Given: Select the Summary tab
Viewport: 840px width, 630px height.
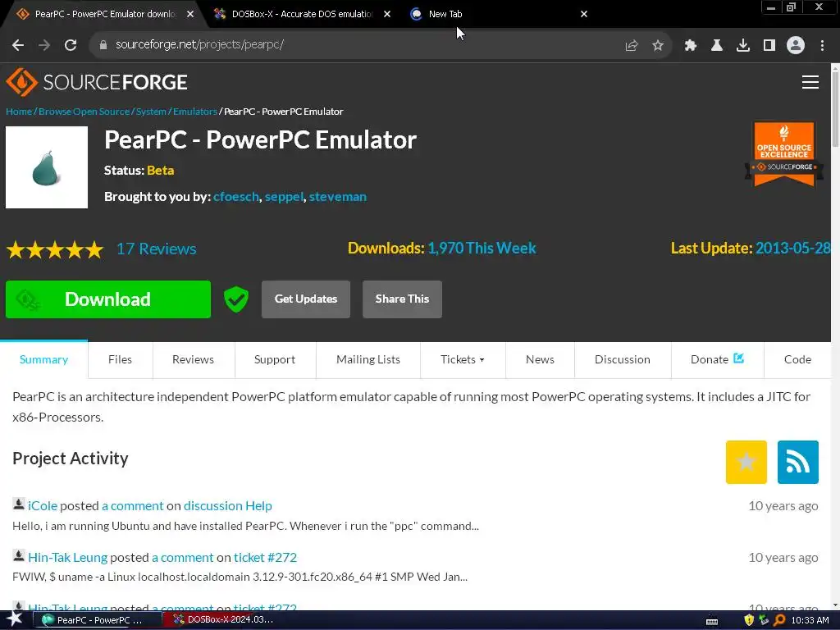Looking at the screenshot, I should click(44, 359).
